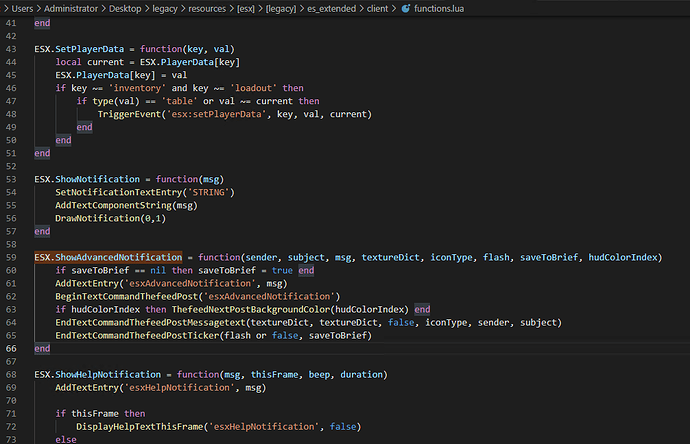Click the local keyword on line 44
The image size is (690, 444).
point(68,62)
